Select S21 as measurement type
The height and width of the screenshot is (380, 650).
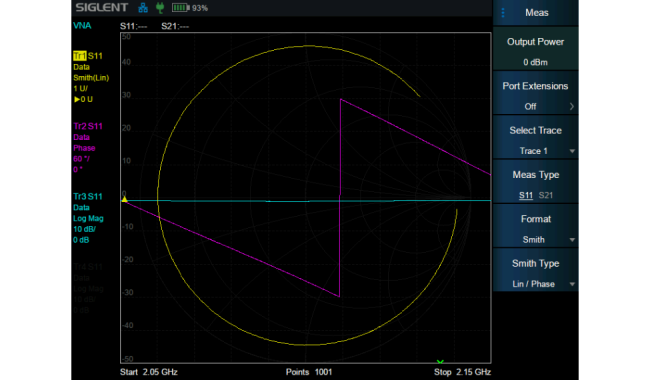[x=546, y=195]
